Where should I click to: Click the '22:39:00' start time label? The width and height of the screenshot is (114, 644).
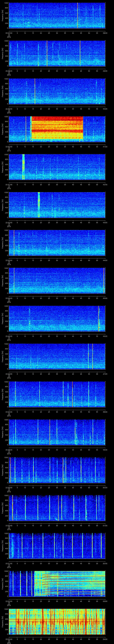pyautogui.click(x=9, y=109)
